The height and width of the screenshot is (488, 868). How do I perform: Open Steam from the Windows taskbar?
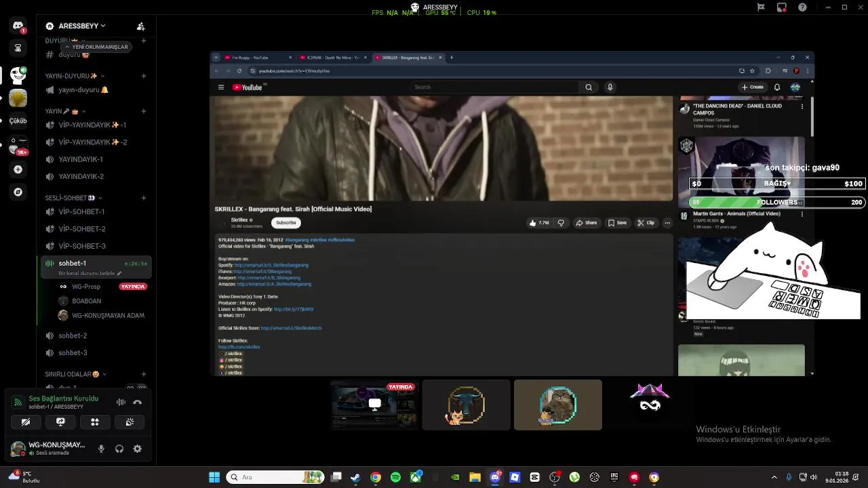(x=355, y=477)
